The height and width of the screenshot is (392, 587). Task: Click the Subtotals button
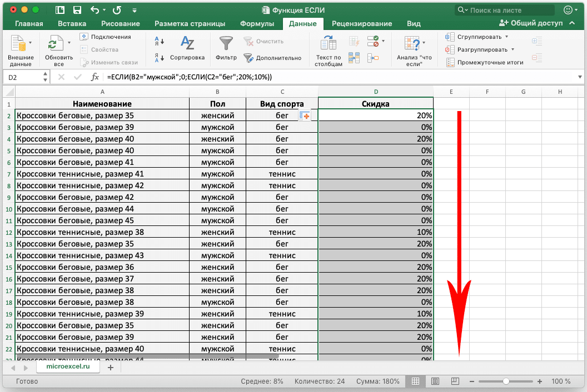[x=485, y=62]
